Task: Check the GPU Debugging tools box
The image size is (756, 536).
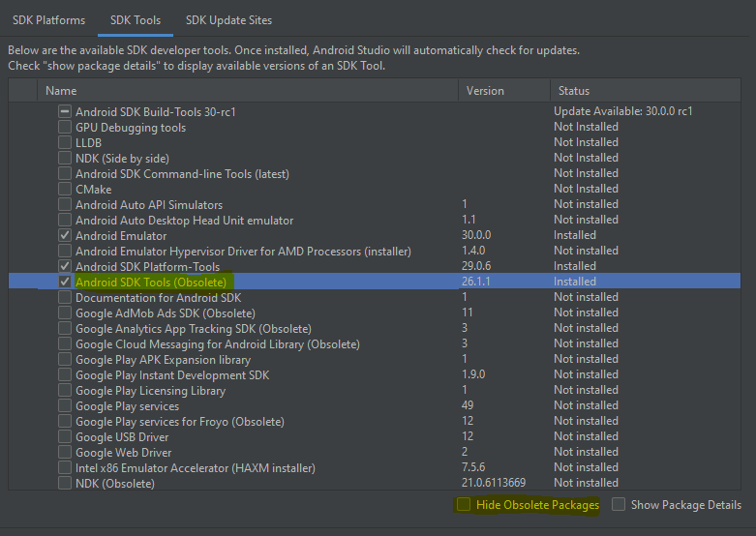Action: [x=65, y=128]
